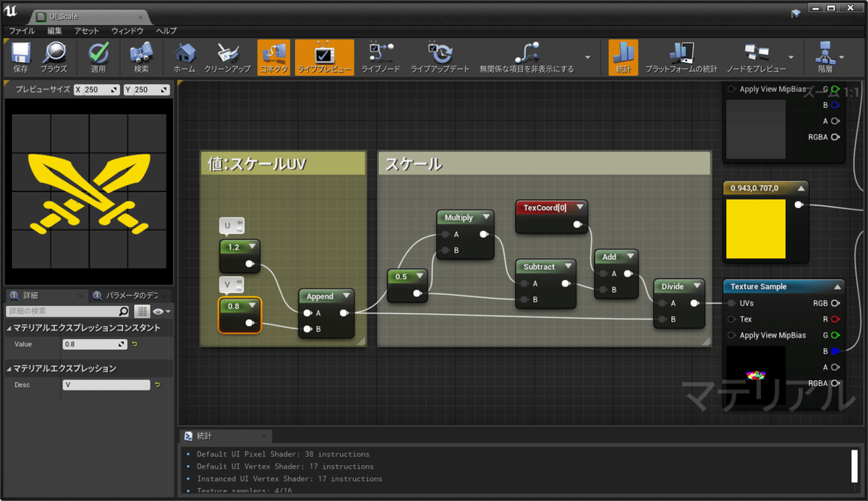Click the 階層 (Hierarchy) toolbar icon
868x501 pixels.
(x=825, y=57)
